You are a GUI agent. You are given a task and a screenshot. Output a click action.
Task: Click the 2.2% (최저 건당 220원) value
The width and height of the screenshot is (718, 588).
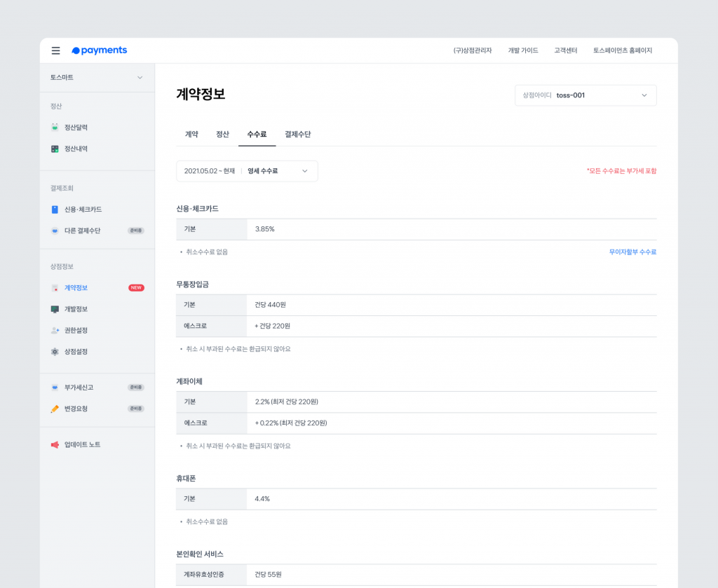coord(287,402)
